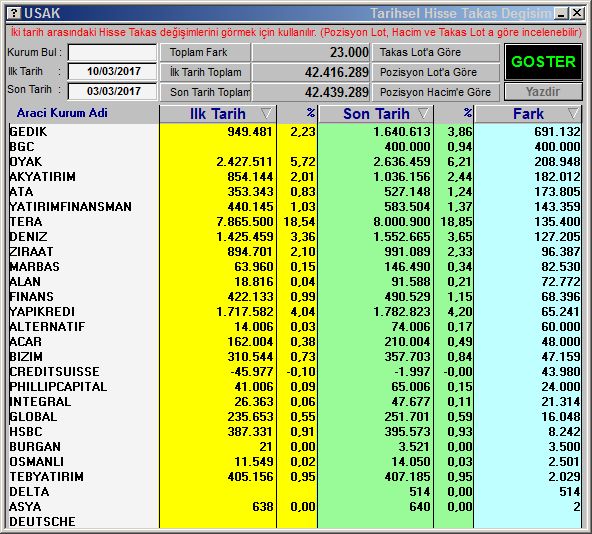592x534 pixels.
Task: Select the TEBYATIRIM row
Action: click(x=295, y=477)
